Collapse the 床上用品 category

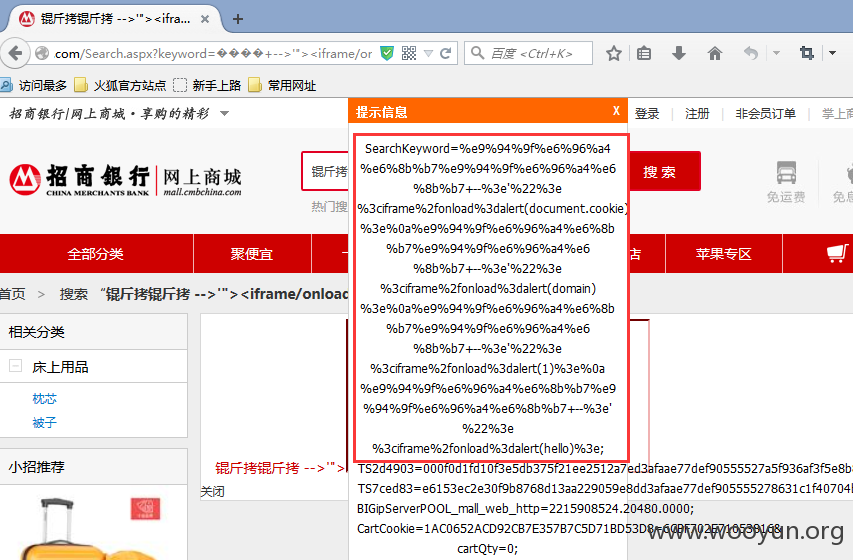pos(16,366)
